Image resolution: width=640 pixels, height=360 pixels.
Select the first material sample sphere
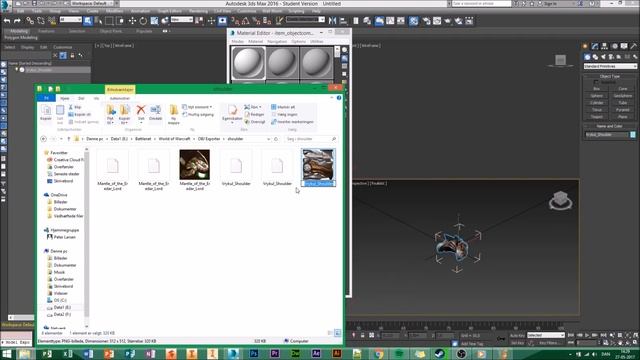pyautogui.click(x=248, y=63)
